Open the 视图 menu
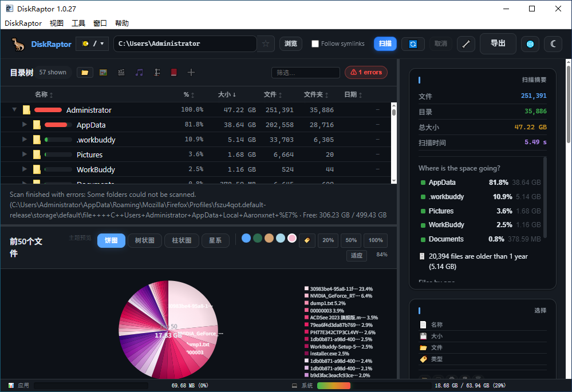The height and width of the screenshot is (392, 572). click(x=57, y=23)
